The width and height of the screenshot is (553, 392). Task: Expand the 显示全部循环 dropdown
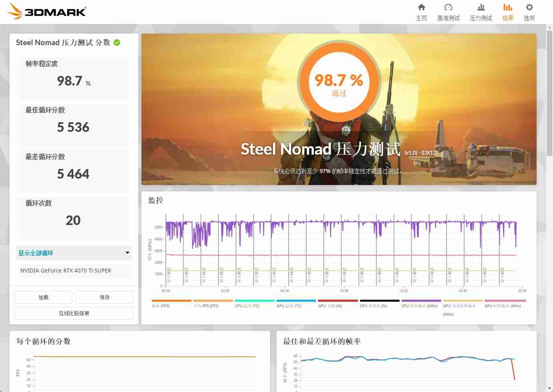click(x=74, y=253)
